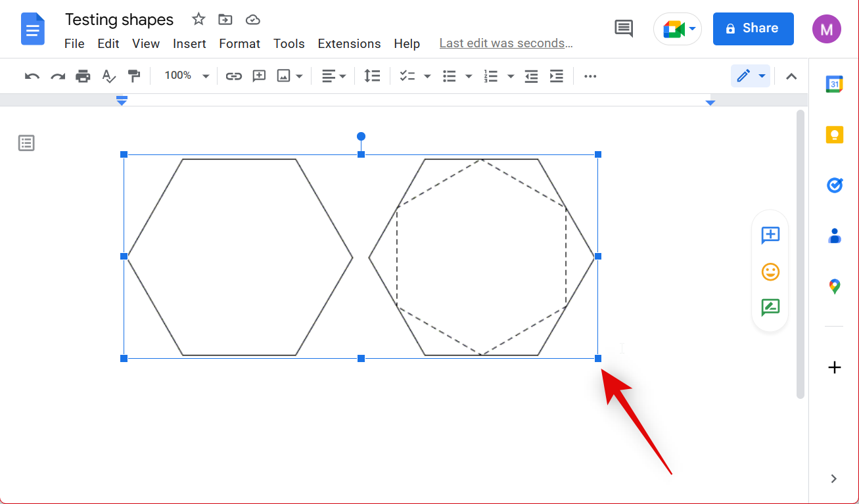Viewport: 859px width, 504px height.
Task: Start a Google Meet call
Action: [x=678, y=29]
